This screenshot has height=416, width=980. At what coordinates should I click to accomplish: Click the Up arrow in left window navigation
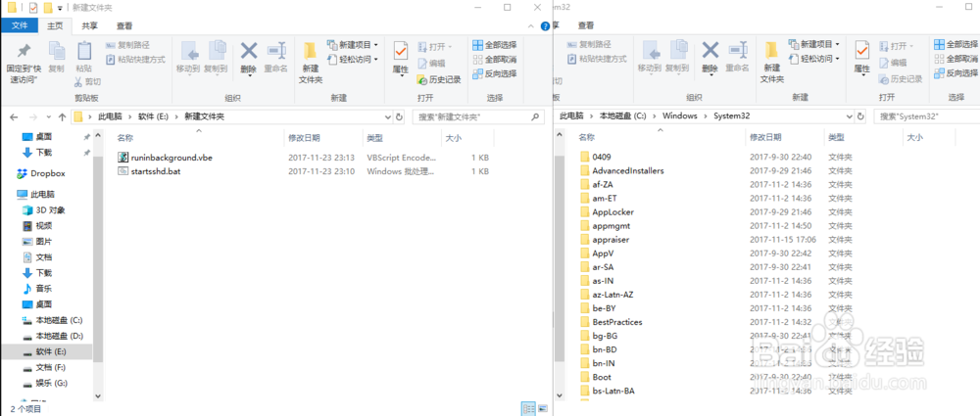[62, 116]
